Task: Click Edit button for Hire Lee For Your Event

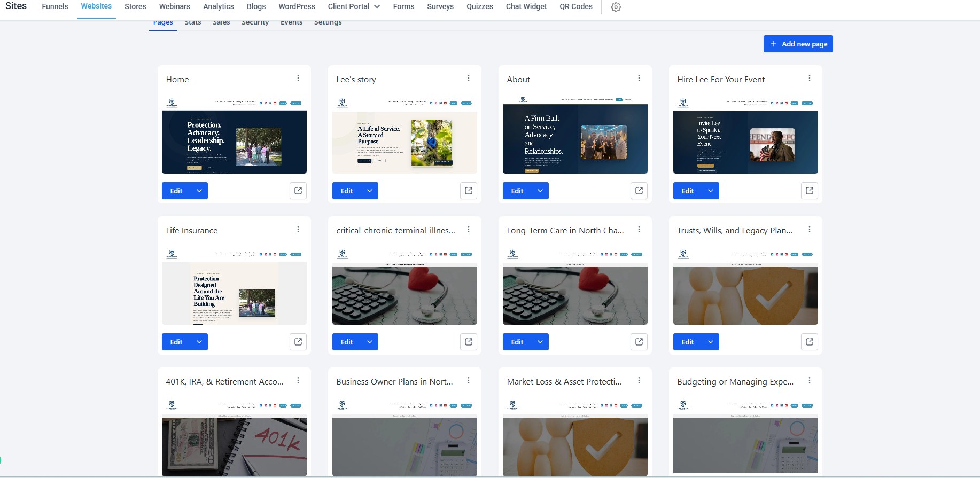Action: (x=688, y=191)
